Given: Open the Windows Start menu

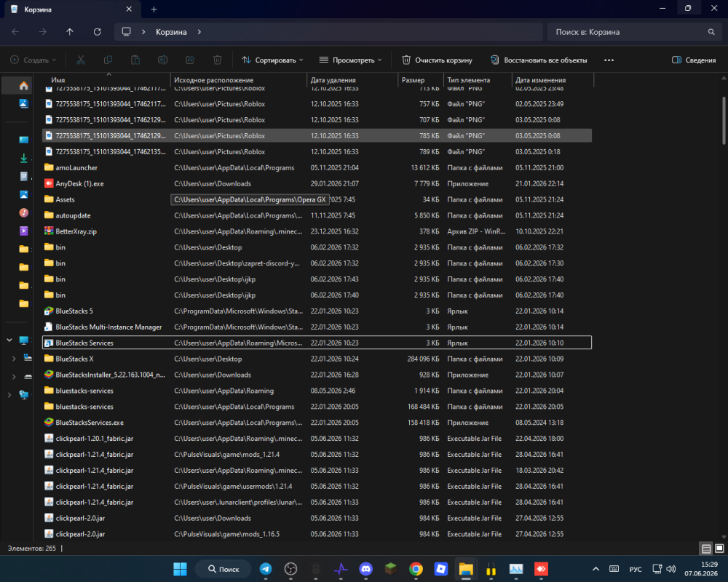Looking at the screenshot, I should 180,568.
